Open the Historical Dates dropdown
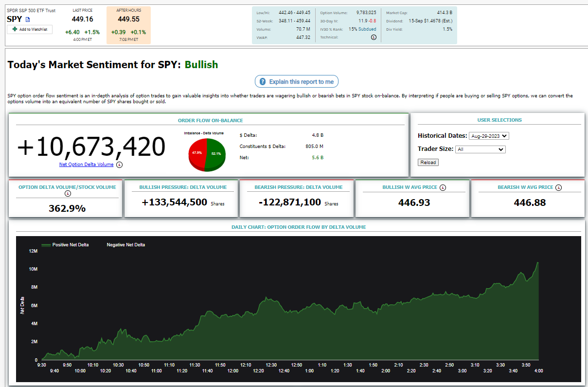Image resolution: width=588 pixels, height=387 pixels. (x=489, y=136)
